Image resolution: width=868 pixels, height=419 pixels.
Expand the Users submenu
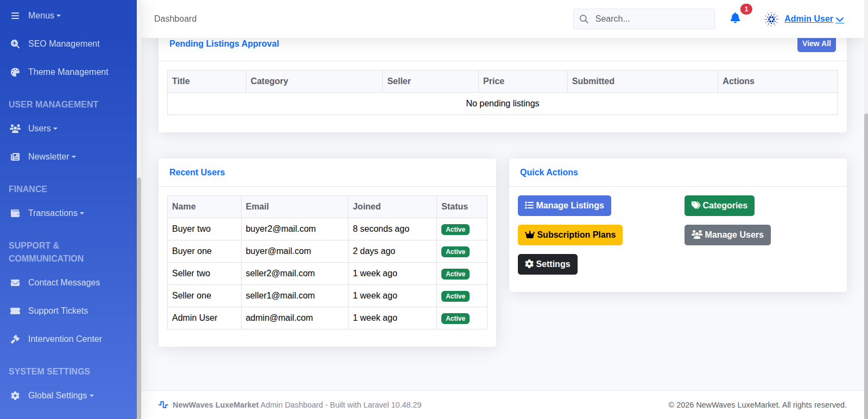43,129
